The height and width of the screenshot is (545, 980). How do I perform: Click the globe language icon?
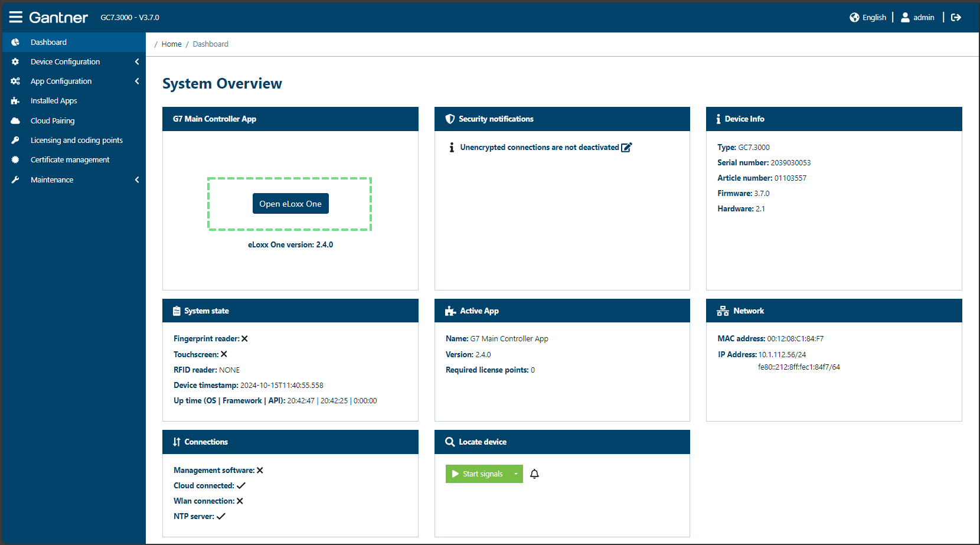(x=854, y=17)
